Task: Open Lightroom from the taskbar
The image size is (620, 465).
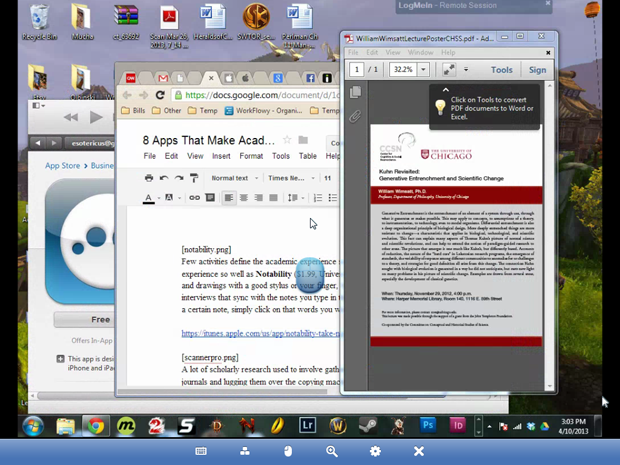Action: point(307,425)
